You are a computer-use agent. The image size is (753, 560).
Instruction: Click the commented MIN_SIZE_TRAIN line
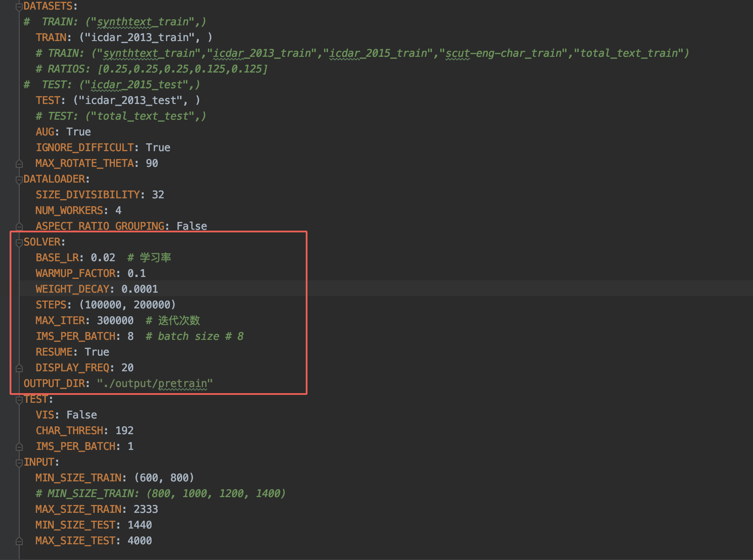(161, 494)
